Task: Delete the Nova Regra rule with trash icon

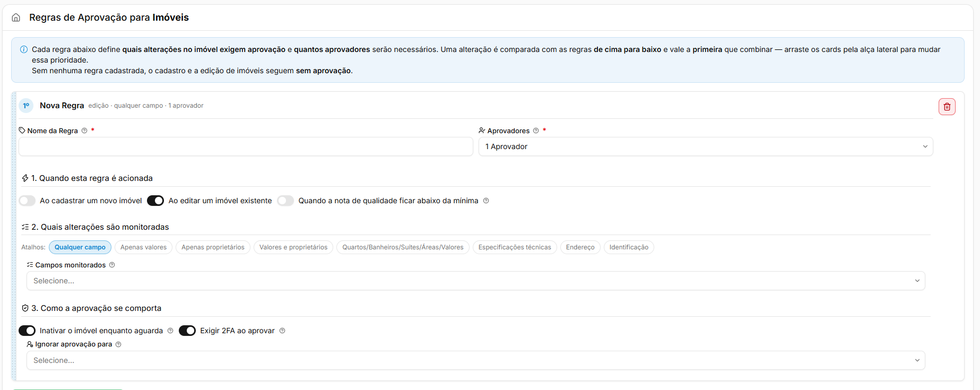Action: point(947,107)
